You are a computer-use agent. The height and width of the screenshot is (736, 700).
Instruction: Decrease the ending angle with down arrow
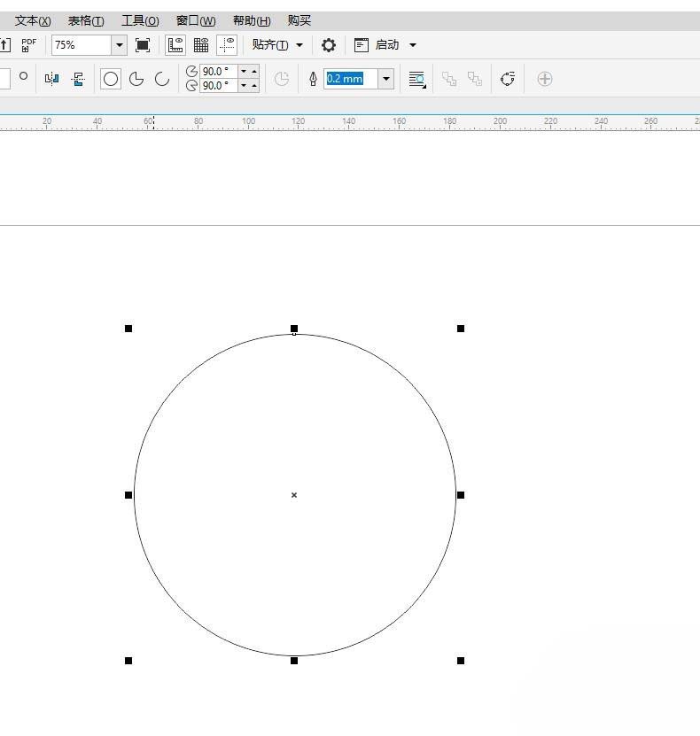[x=244, y=85]
